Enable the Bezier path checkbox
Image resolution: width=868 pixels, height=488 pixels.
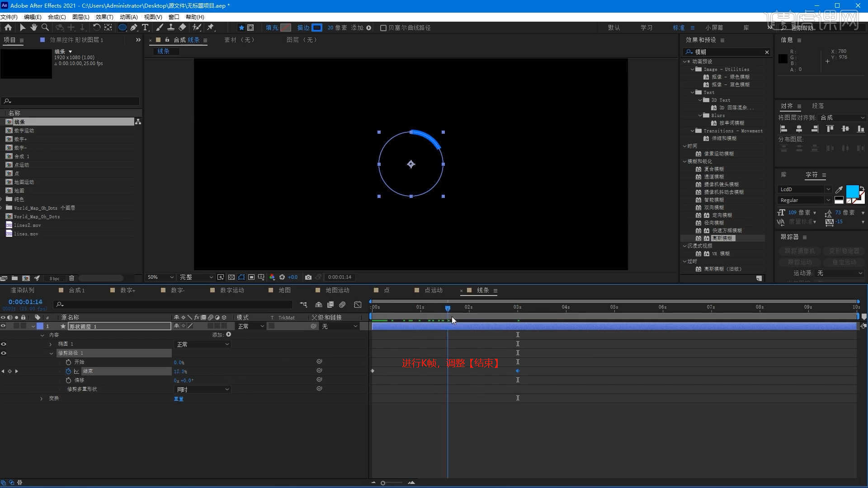[x=383, y=28]
